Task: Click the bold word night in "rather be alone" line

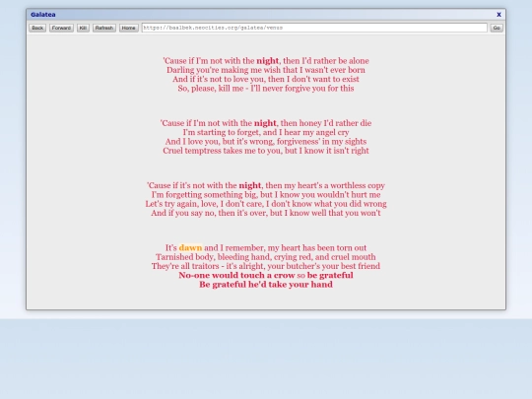Action: coord(267,61)
